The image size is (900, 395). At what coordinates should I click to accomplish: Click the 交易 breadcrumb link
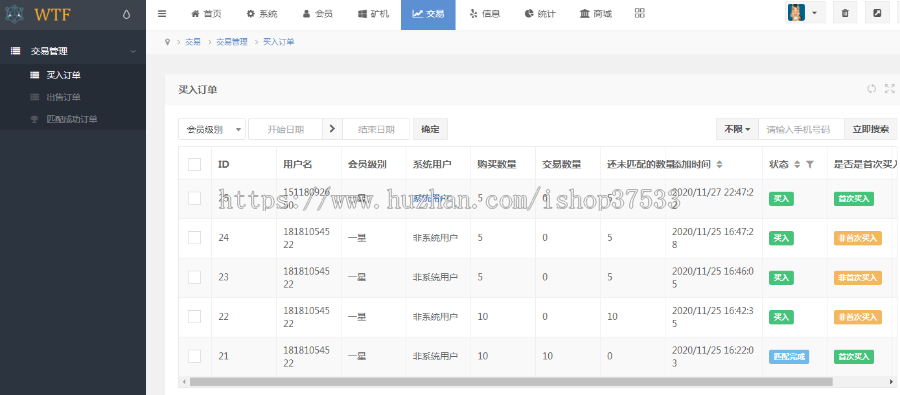click(193, 42)
